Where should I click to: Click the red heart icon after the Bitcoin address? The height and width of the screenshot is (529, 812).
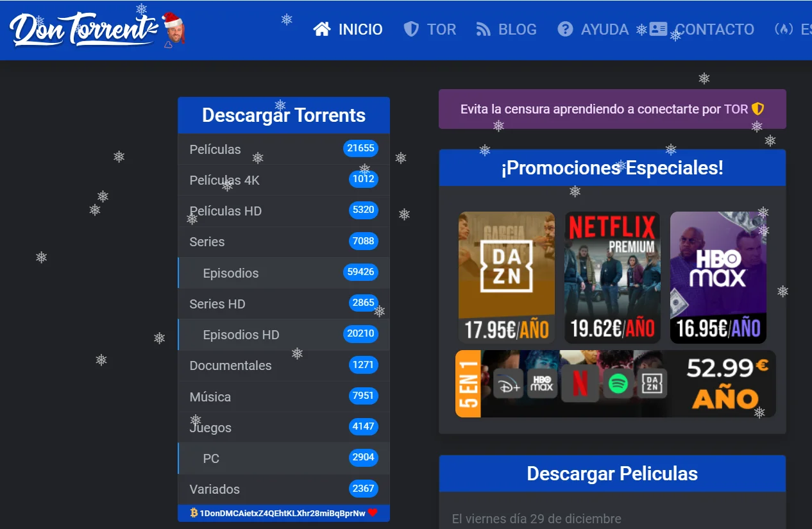372,512
